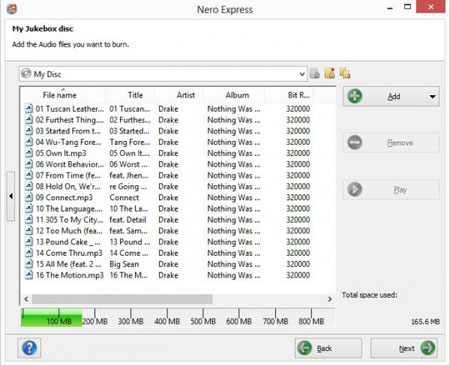The height and width of the screenshot is (366, 450).
Task: Click the 700 MB marker on capacity ruler
Action: click(x=275, y=321)
